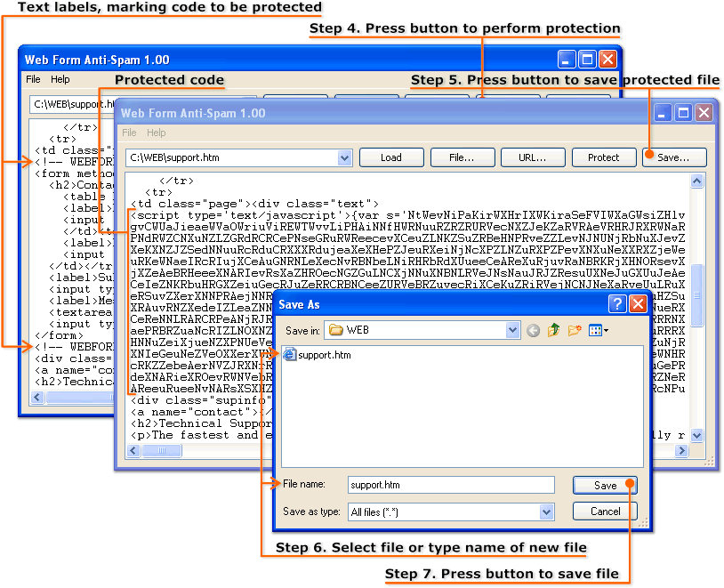Click the td class="page" code line
This screenshot has width=724, height=588.
click(x=254, y=205)
